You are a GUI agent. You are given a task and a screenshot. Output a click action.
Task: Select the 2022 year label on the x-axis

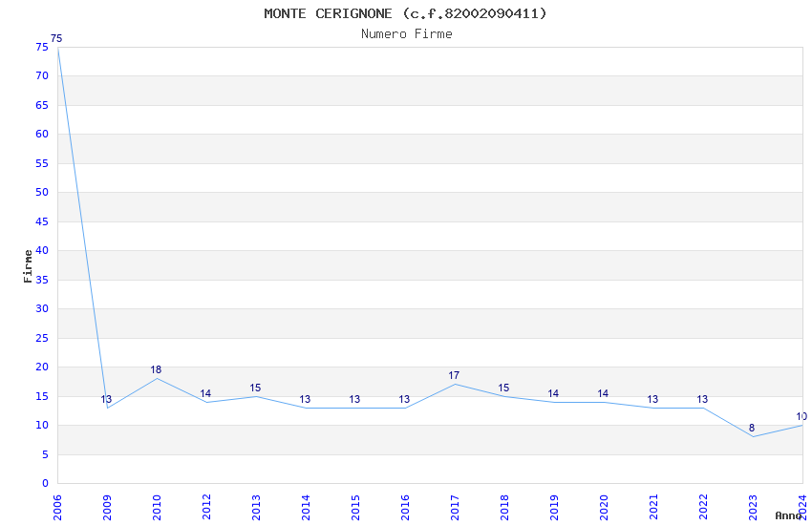pos(704,508)
